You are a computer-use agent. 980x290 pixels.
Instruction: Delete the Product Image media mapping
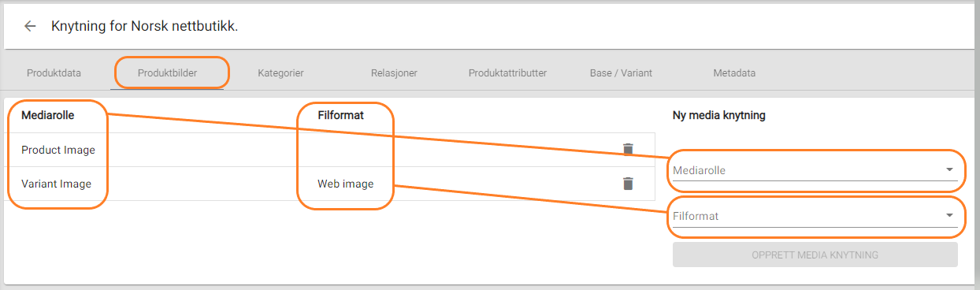[628, 150]
